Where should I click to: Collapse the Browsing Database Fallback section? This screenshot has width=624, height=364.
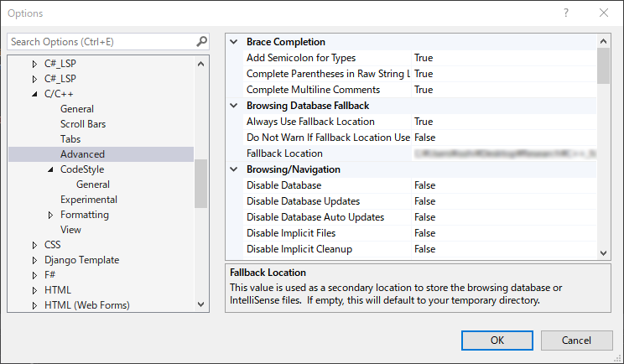(233, 106)
